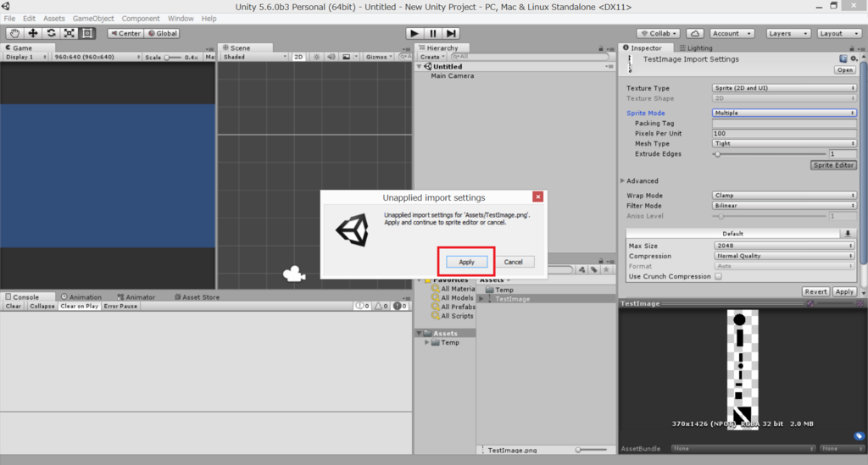Viewport: 868px width, 465px height.
Task: Open Inspector gear settings icon
Action: tap(854, 58)
